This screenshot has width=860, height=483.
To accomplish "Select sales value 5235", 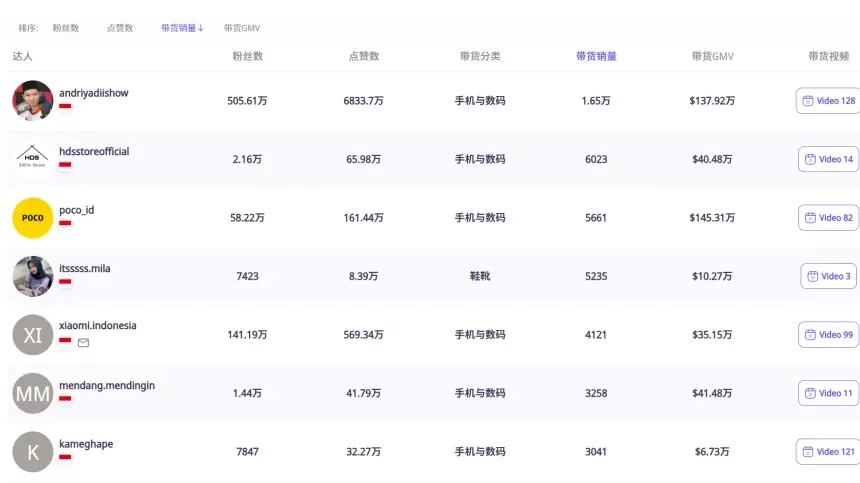I will [x=596, y=276].
